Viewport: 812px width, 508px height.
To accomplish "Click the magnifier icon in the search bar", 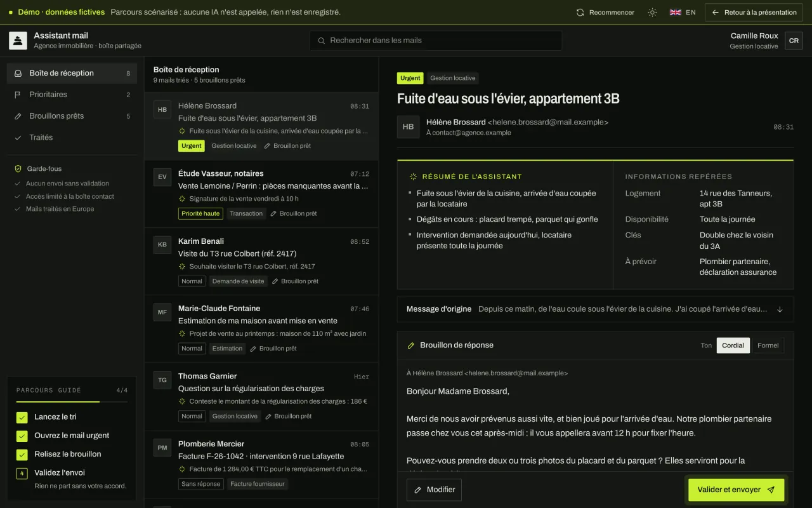I will (x=322, y=41).
